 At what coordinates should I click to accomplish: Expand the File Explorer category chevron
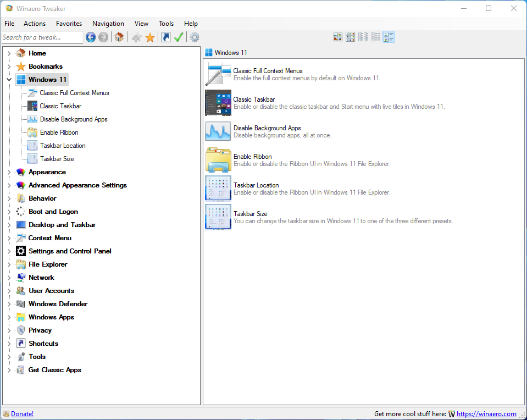(x=9, y=264)
